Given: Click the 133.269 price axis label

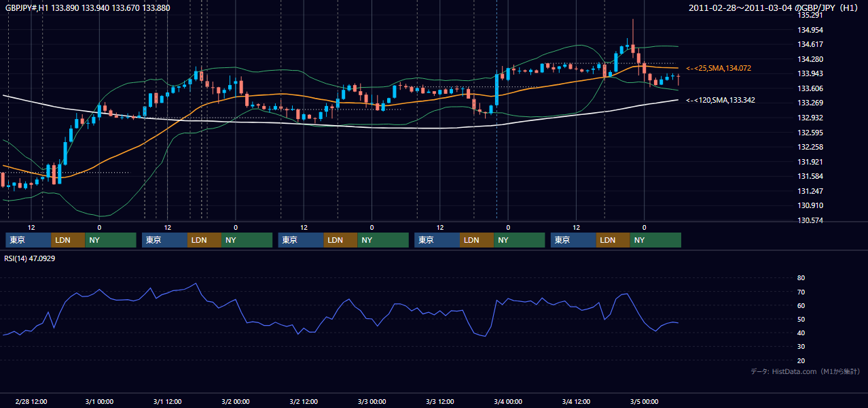Looking at the screenshot, I should pyautogui.click(x=810, y=103).
